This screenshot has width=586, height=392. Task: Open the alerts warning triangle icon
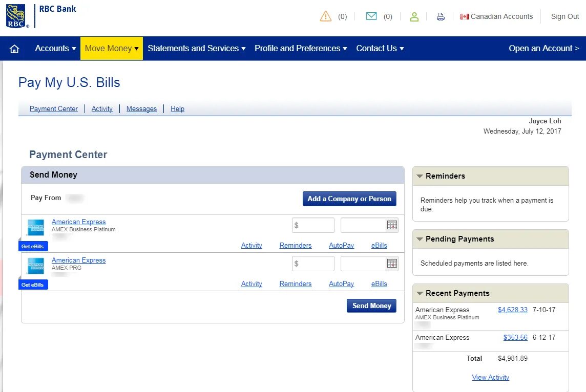pos(325,16)
